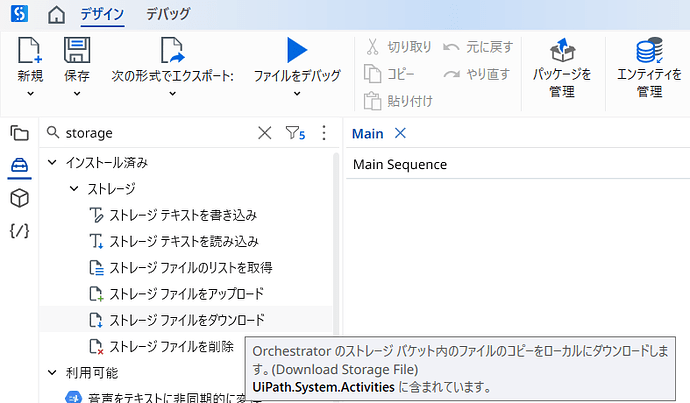Go to the Home screen icon
The width and height of the screenshot is (690, 403).
point(56,14)
